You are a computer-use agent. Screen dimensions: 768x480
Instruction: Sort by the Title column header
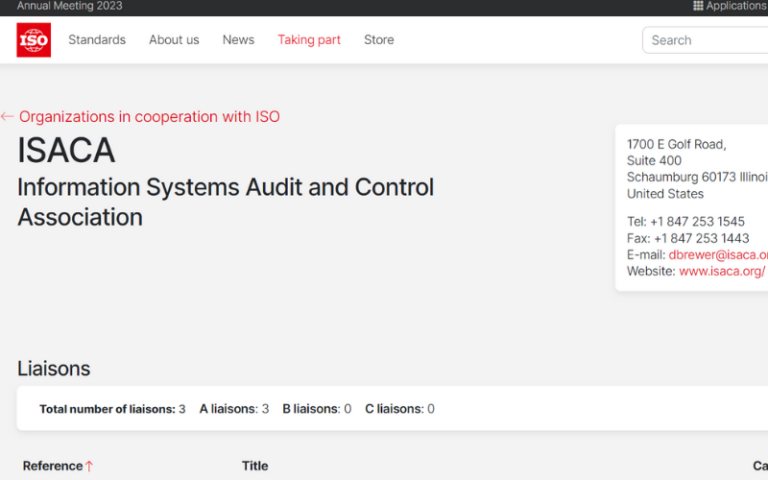[255, 466]
